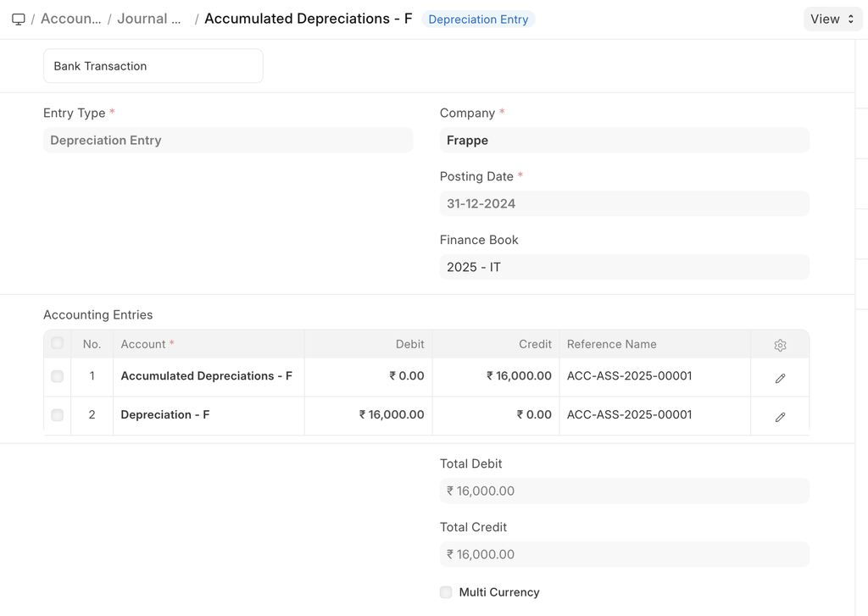
Task: Click the desktop home icon in breadcrumb
Action: 19,19
